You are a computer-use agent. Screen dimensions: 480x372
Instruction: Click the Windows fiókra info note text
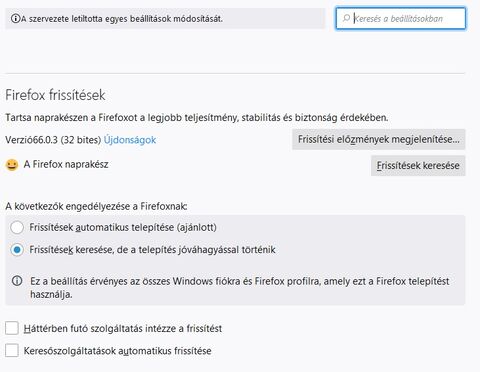(x=240, y=288)
